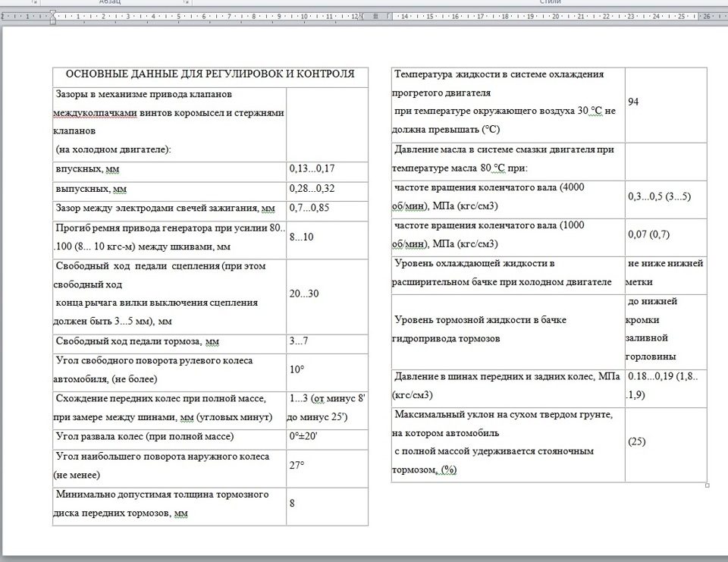728x562 pixels.
Task: Click 'Температура жидкости в системе охлаждения' text
Action: tap(499, 74)
